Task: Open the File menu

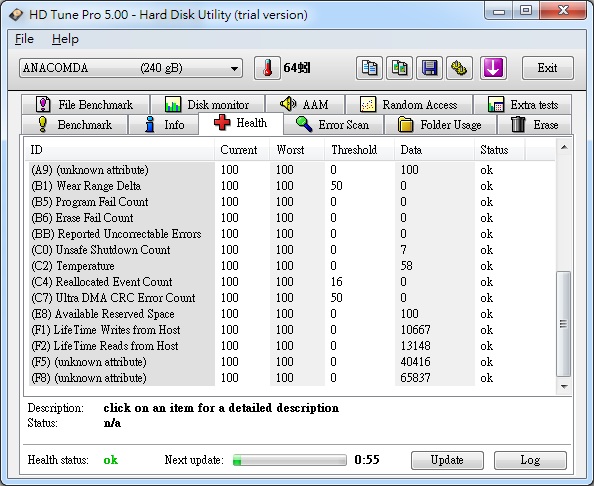Action: coord(24,39)
